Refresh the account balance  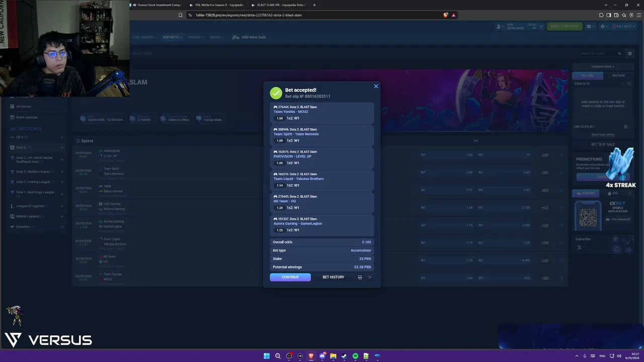(x=541, y=26)
